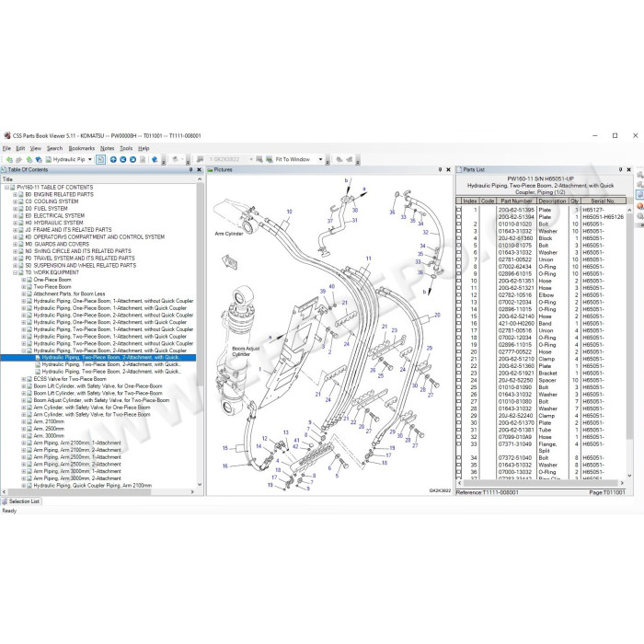The height and width of the screenshot is (644, 644).
Task: Select Arm Piping, Arm 3000mm, 2-Attachment
Action: point(77,478)
